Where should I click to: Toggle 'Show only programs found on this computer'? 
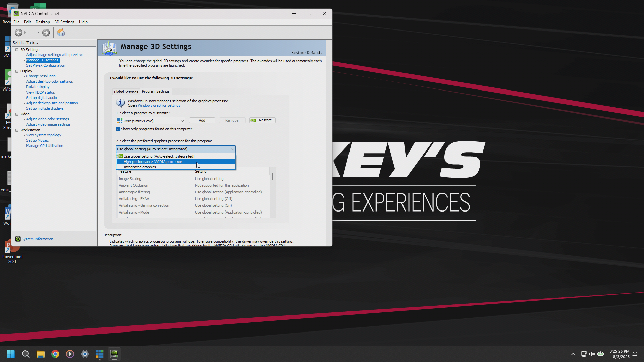click(x=118, y=129)
